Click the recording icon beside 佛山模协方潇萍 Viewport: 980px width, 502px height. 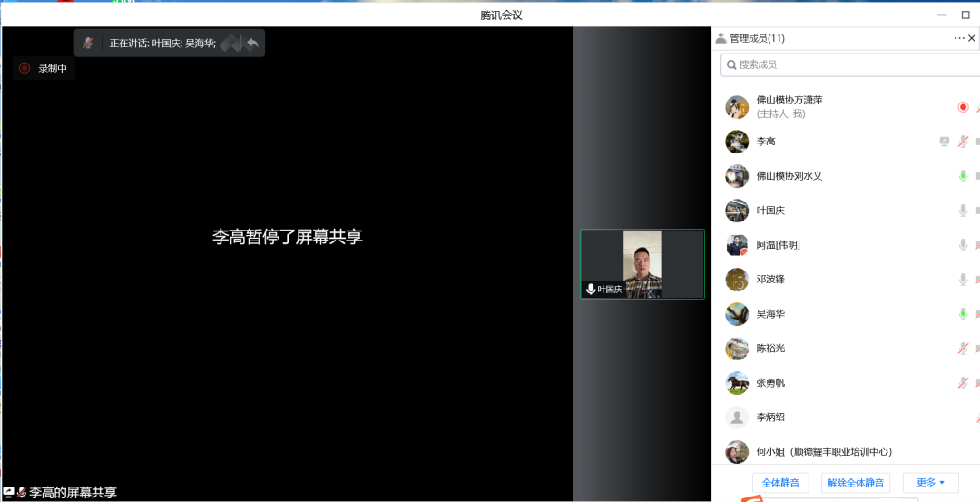click(963, 107)
